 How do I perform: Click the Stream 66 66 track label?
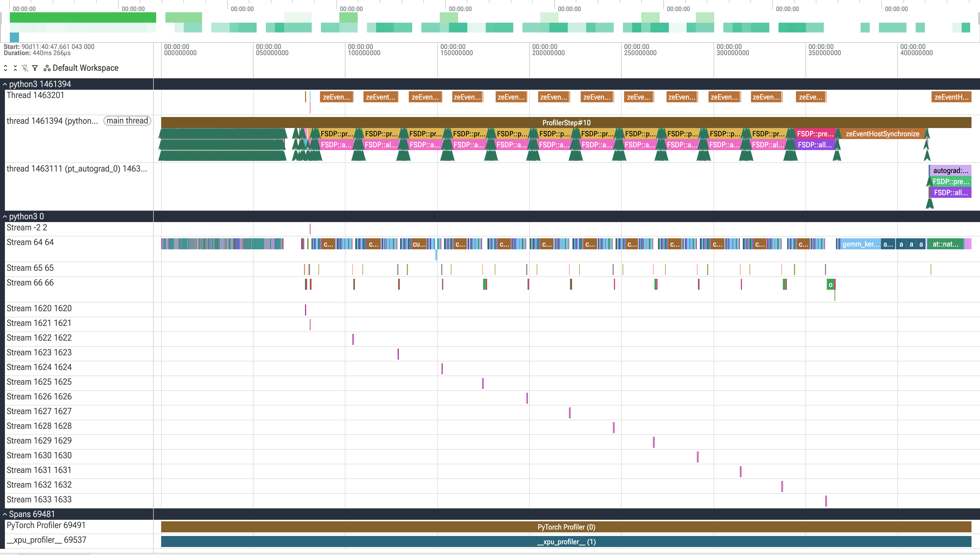point(30,283)
